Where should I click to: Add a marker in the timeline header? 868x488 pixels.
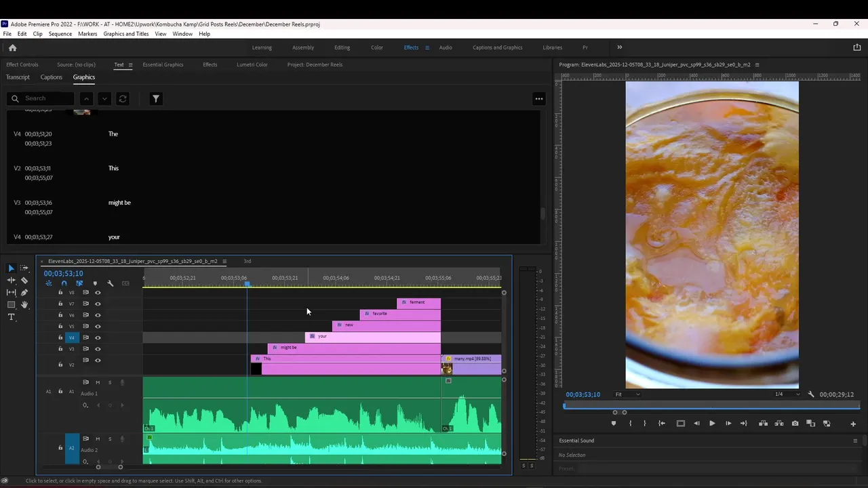pyautogui.click(x=95, y=283)
